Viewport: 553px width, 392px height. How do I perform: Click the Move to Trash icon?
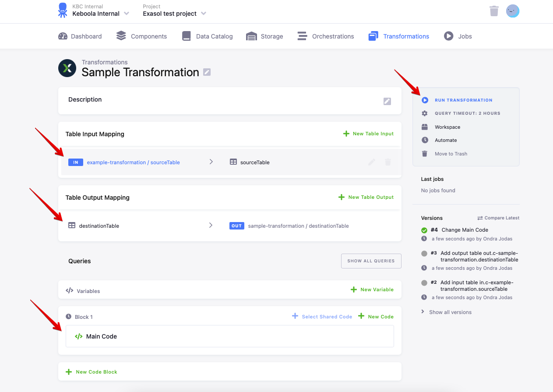(425, 154)
